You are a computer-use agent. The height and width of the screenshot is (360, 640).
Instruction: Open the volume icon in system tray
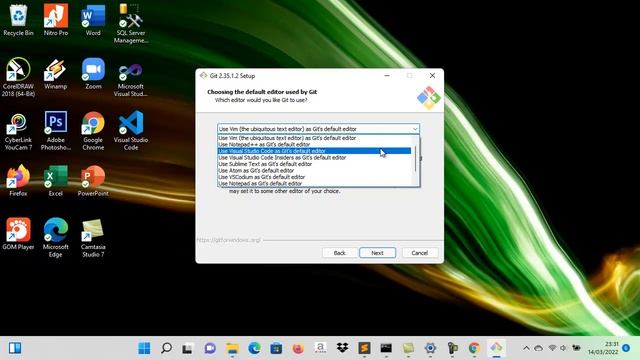coord(564,348)
